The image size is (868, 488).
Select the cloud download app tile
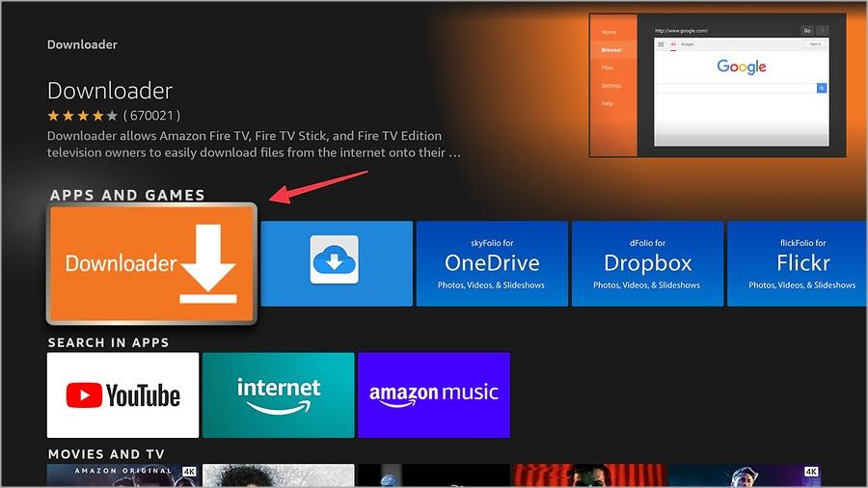pyautogui.click(x=337, y=263)
